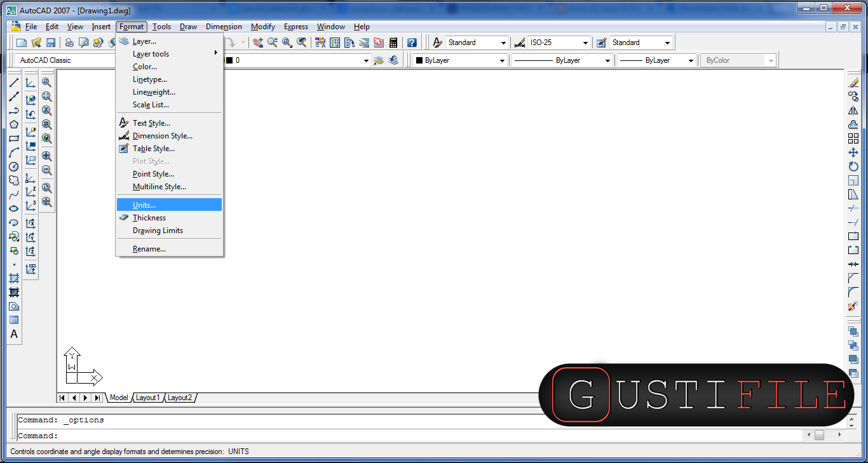868x463 pixels.
Task: Open the Modify menu
Action: tap(263, 27)
